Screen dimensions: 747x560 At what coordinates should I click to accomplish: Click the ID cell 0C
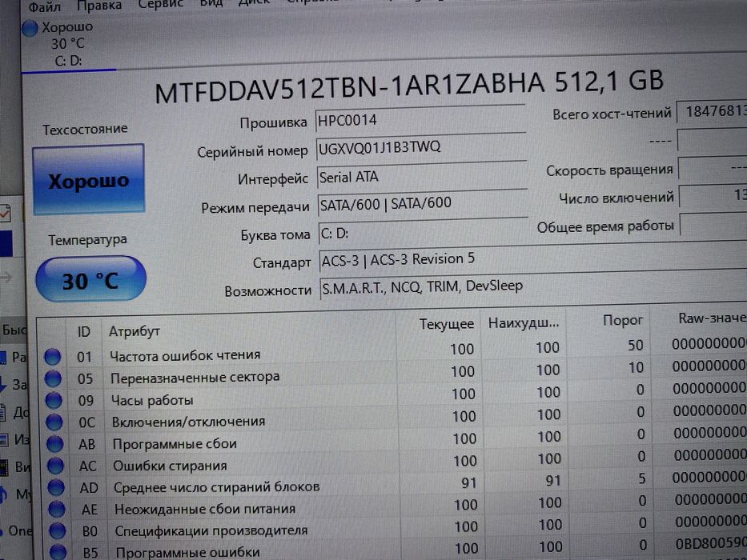86,422
